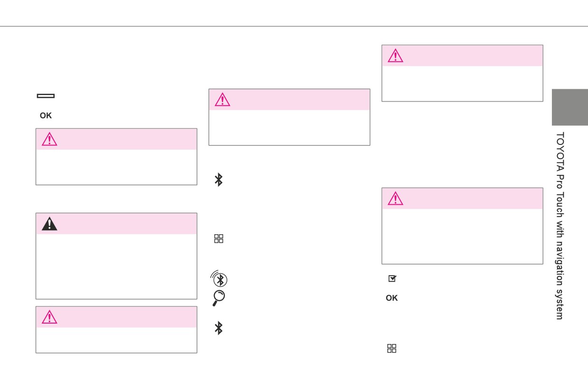Click the warning triangle above the checkbox icon
The image size is (588, 392).
(395, 198)
